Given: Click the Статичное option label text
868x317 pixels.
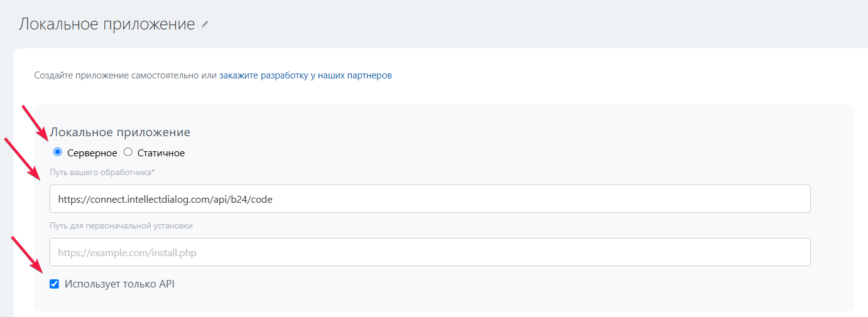Looking at the screenshot, I should tap(161, 153).
